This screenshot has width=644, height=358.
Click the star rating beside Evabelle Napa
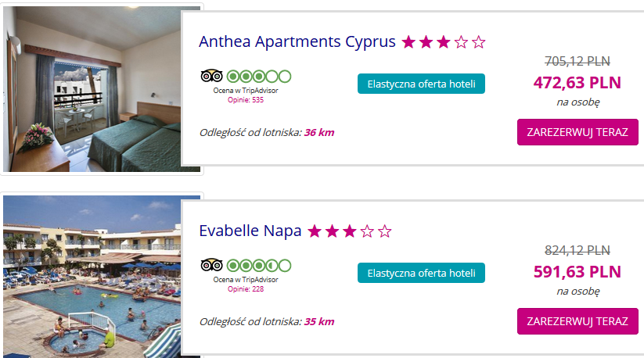click(350, 231)
